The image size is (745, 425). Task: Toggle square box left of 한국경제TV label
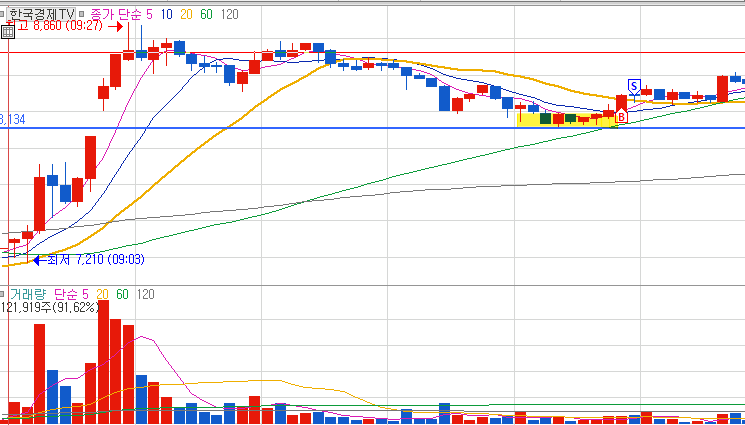(x=2, y=14)
